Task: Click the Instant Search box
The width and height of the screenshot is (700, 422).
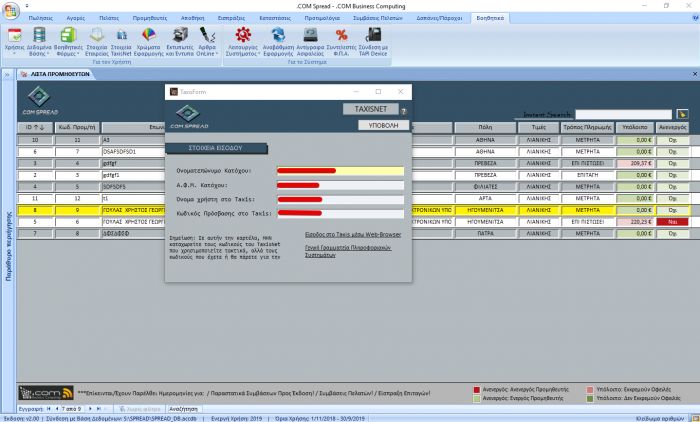Action: 623,114
